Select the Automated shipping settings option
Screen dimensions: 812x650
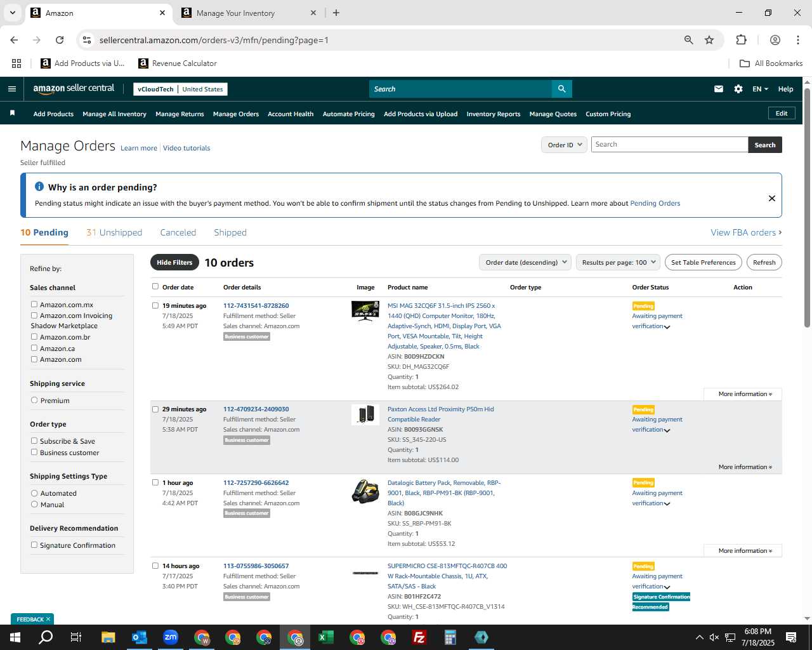pos(34,493)
